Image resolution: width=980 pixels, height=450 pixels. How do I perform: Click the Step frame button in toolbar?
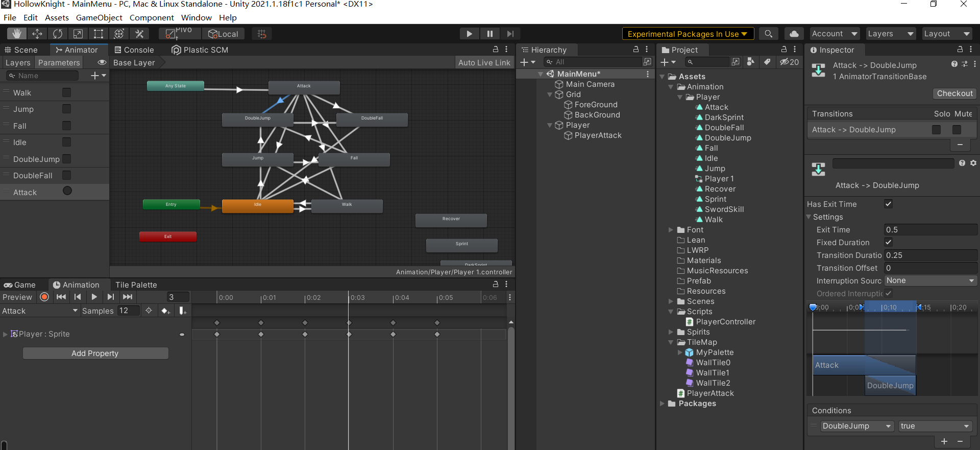[x=510, y=34]
